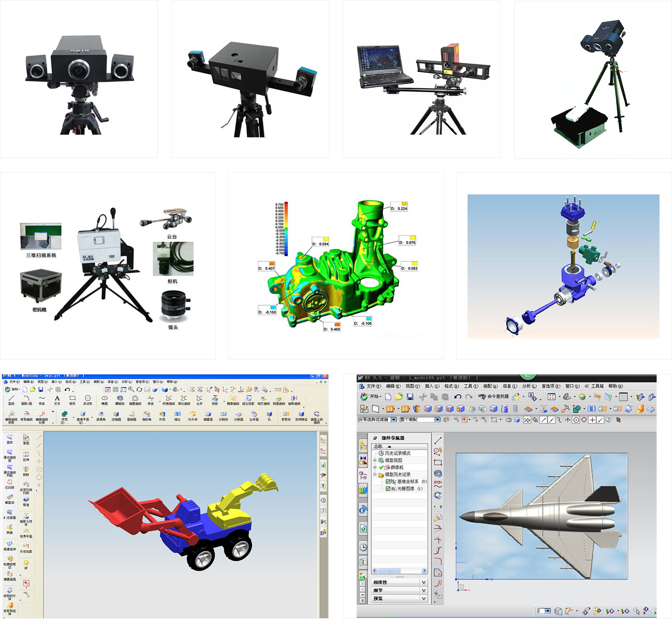Click the 起始 start button in NX 4
Image resolution: width=672 pixels, height=624 pixels.
tap(12, 389)
